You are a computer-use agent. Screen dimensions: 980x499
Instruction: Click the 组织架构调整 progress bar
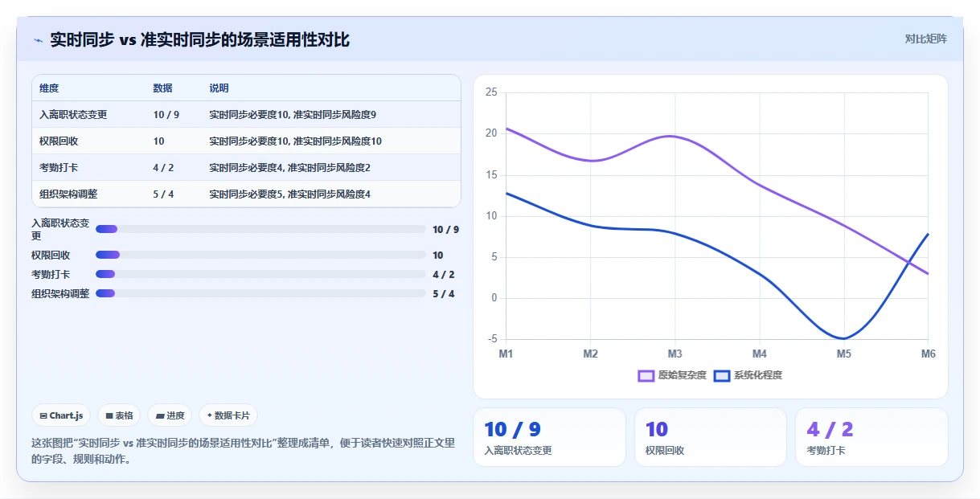(260, 293)
